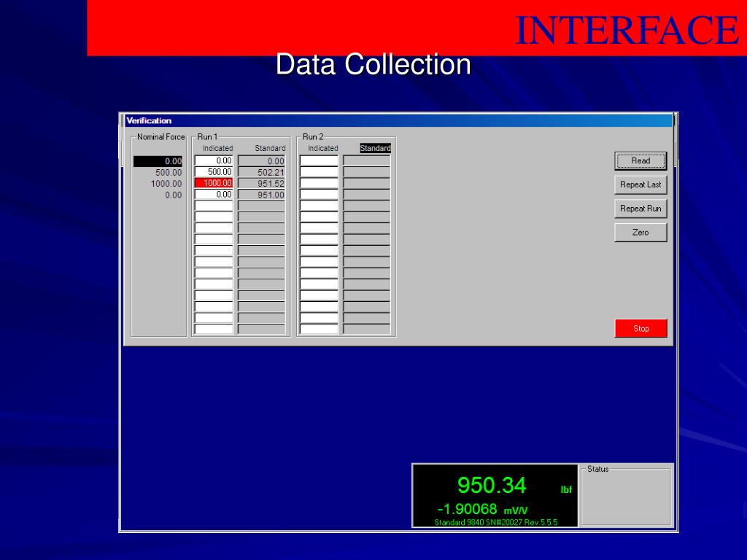The height and width of the screenshot is (560, 747).
Task: Click the Repeat Last button
Action: 640,184
